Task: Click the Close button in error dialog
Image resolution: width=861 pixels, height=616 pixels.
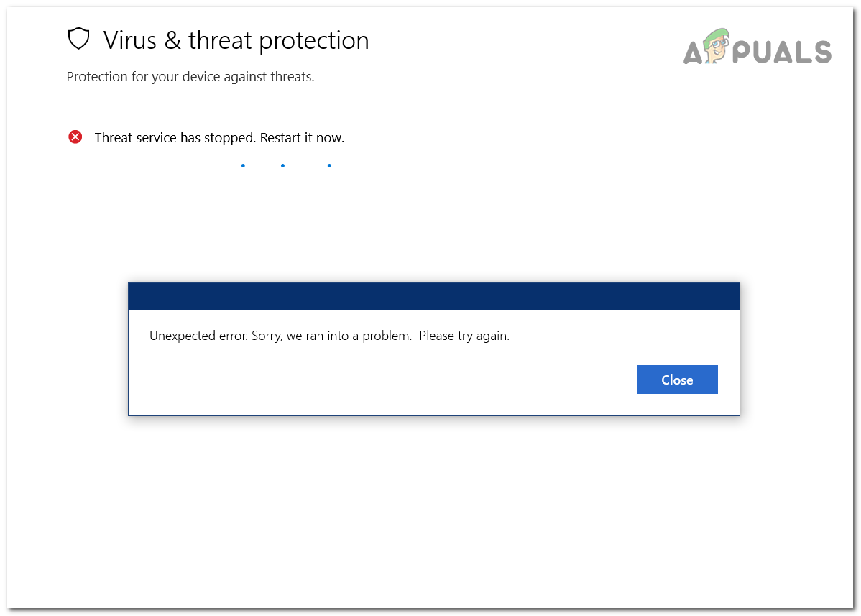Action: tap(677, 380)
